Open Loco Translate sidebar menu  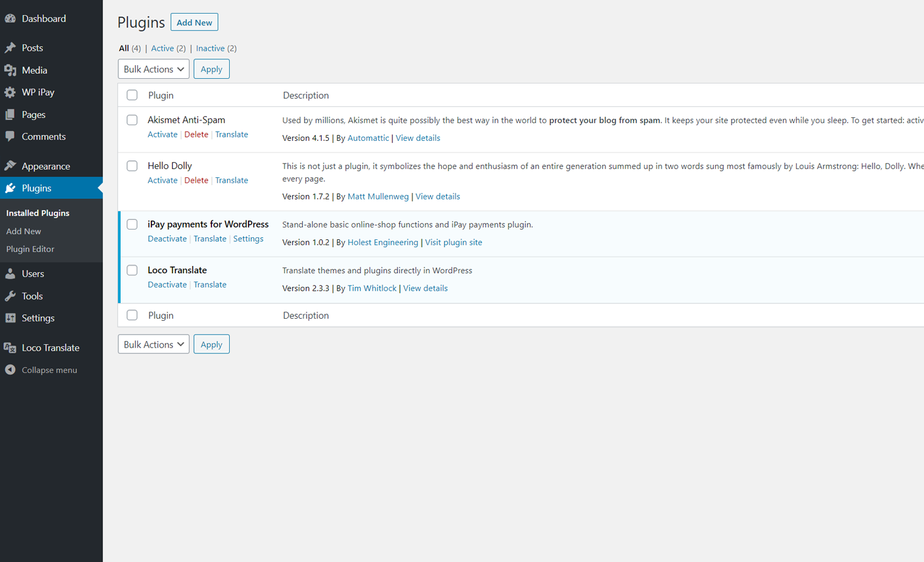(51, 348)
